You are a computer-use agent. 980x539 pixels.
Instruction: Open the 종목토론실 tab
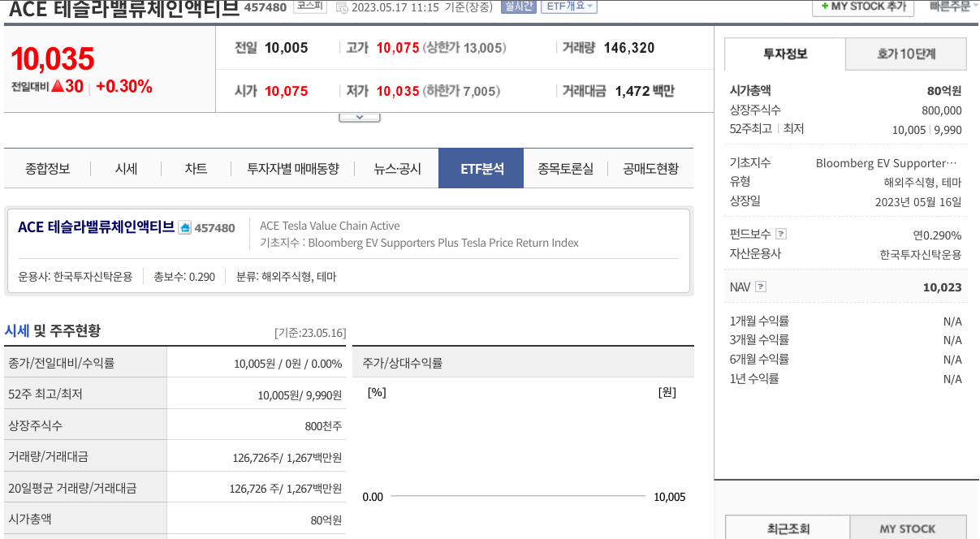pos(565,169)
